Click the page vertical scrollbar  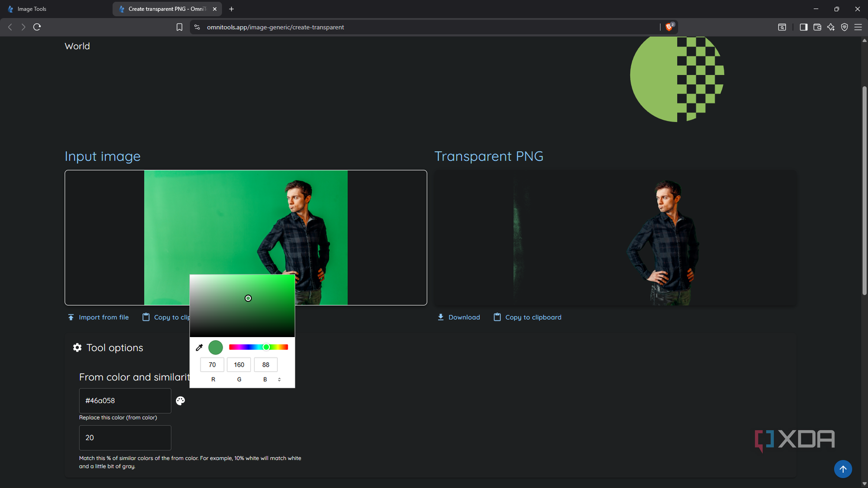[x=864, y=190]
